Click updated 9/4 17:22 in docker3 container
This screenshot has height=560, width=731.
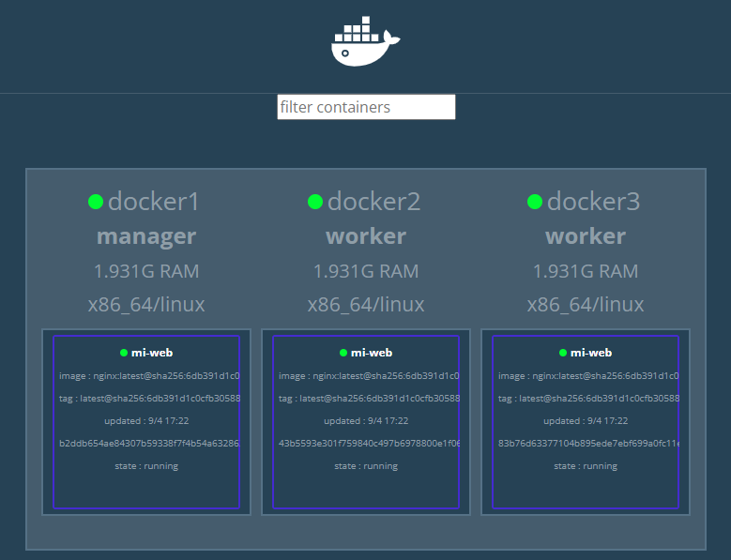pyautogui.click(x=586, y=420)
